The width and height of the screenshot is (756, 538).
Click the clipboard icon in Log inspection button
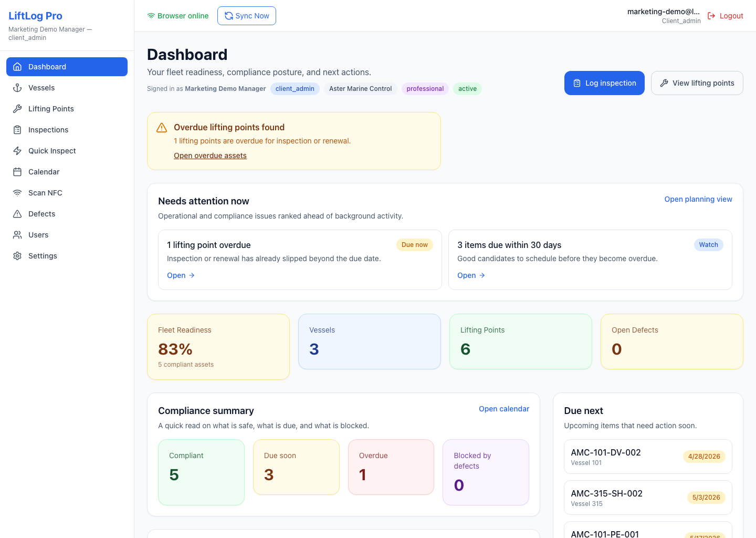[x=577, y=83]
